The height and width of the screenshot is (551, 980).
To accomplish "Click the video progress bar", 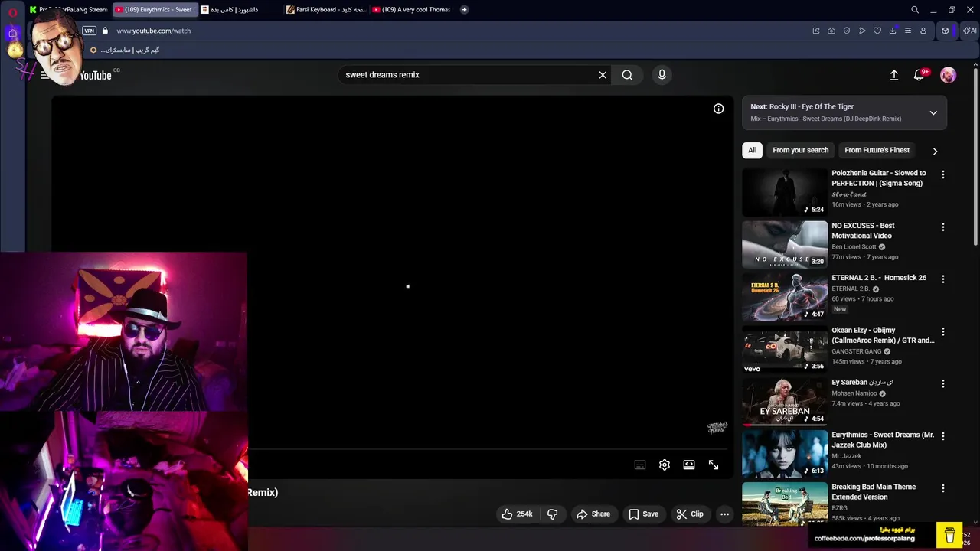I will [x=490, y=449].
